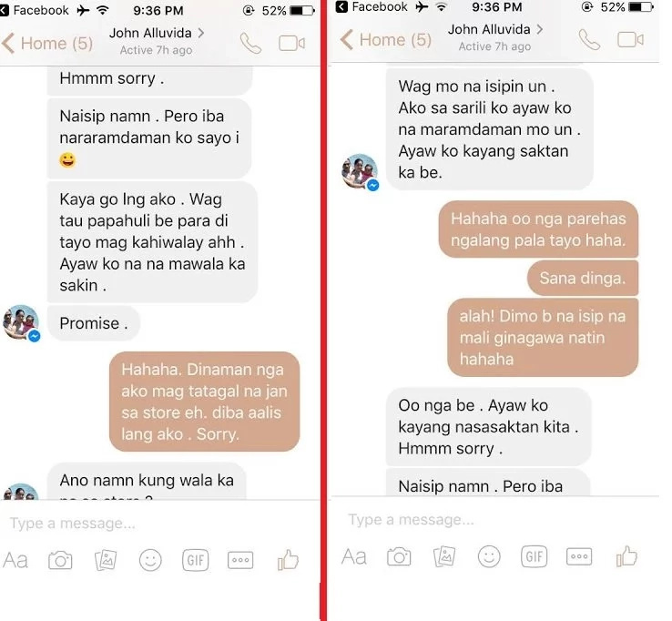Open GIF picker in left chat toolbar
672x621 pixels.
[196, 560]
